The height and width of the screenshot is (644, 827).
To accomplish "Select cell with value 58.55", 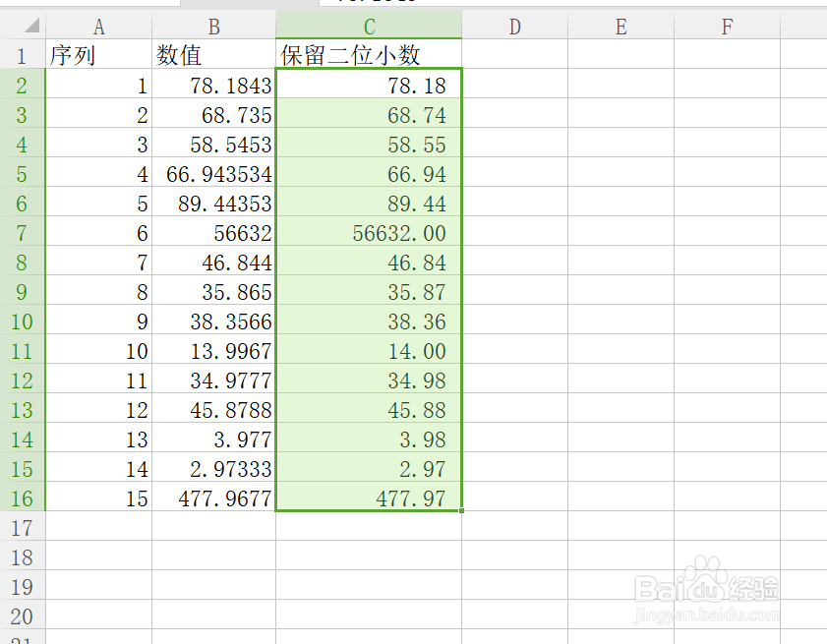I will [x=369, y=143].
